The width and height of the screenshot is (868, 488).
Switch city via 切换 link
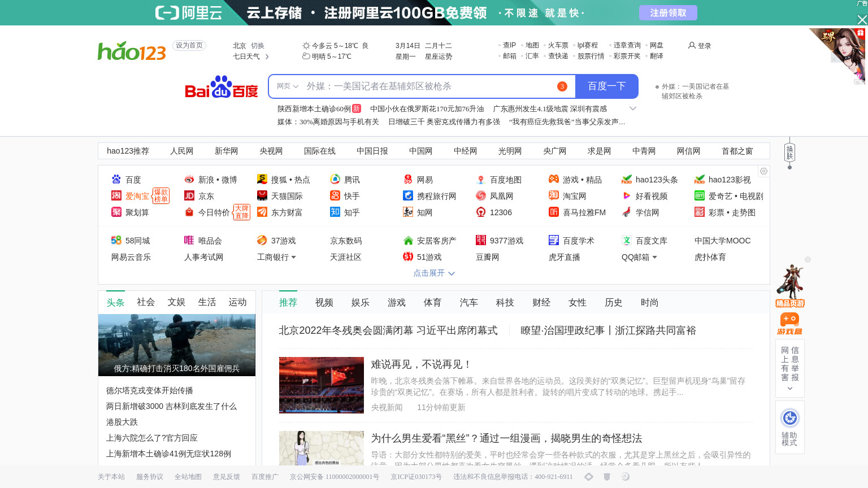pos(258,46)
